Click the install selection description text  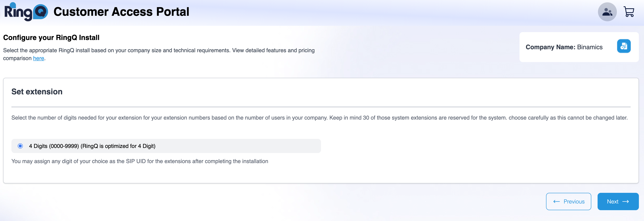tap(159, 51)
